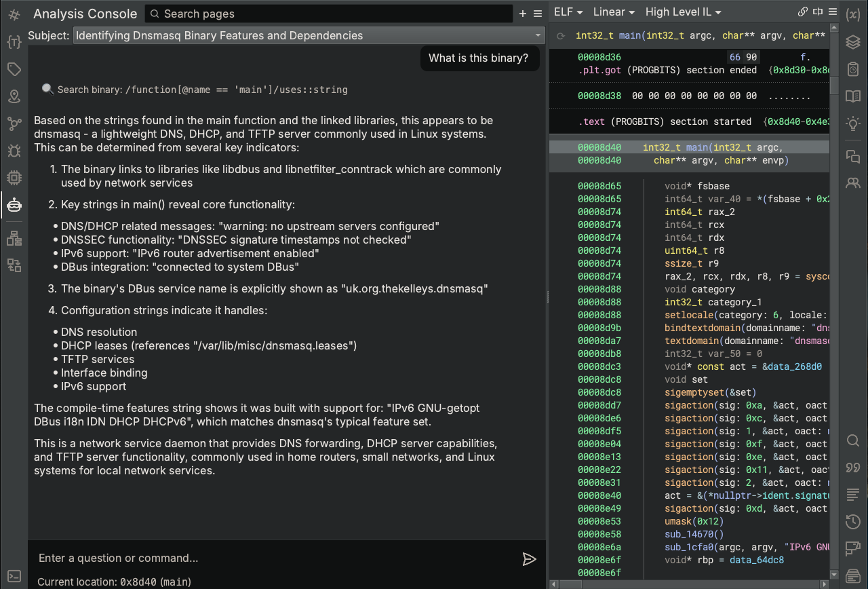Open the ELF view type dropdown
This screenshot has width=868, height=589.
[x=568, y=12]
